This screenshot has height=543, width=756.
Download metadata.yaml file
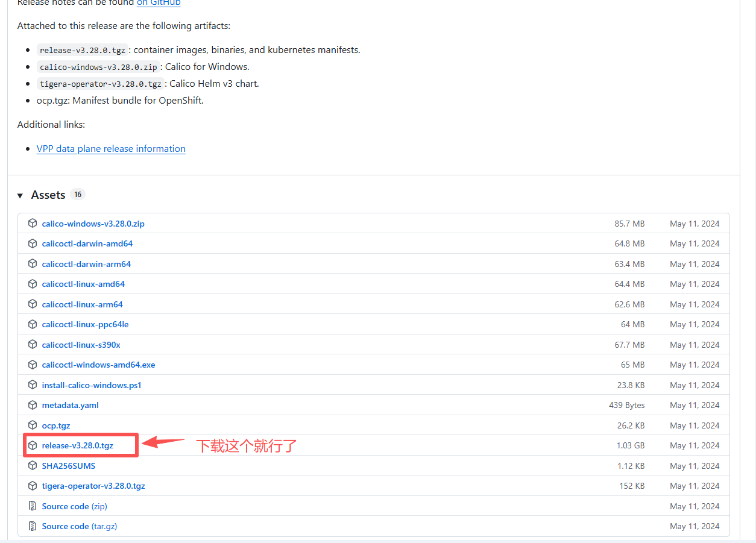71,405
